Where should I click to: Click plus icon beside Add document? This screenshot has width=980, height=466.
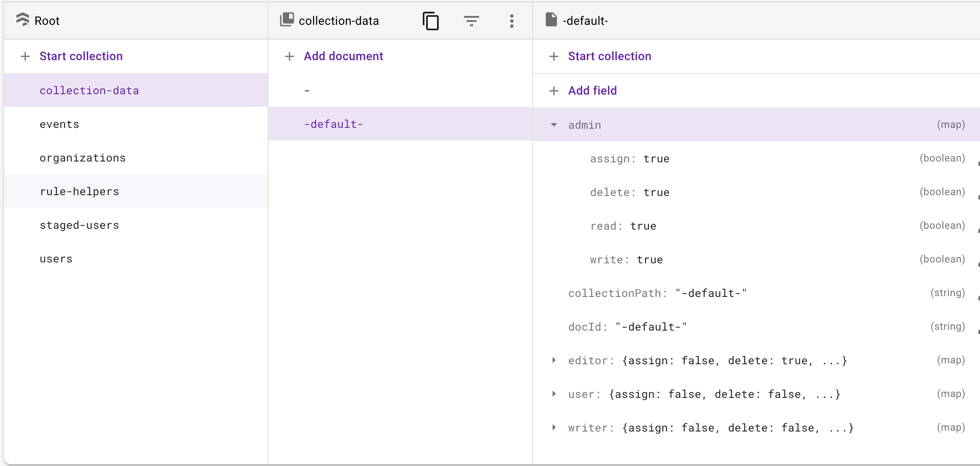click(290, 56)
